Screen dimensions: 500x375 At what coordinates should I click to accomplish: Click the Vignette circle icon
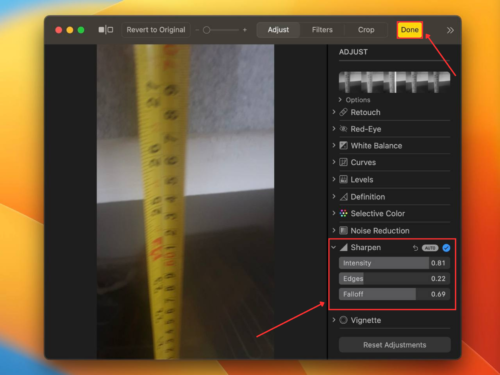[x=343, y=320]
